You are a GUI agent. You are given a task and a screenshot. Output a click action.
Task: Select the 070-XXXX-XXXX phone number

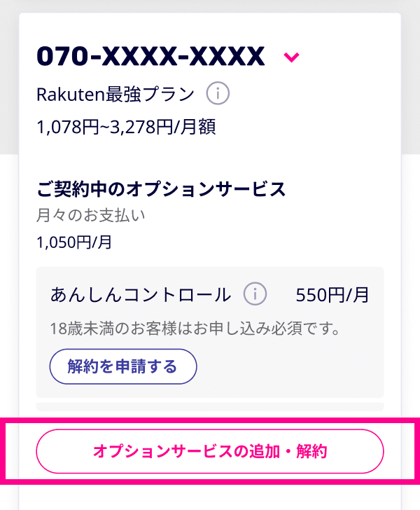pyautogui.click(x=150, y=57)
